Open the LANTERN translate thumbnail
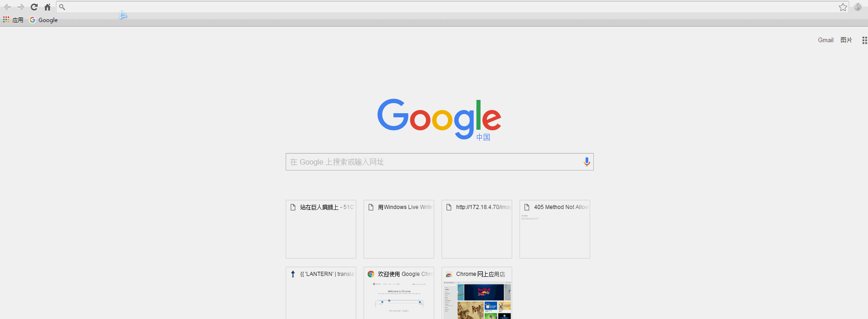 point(321,293)
